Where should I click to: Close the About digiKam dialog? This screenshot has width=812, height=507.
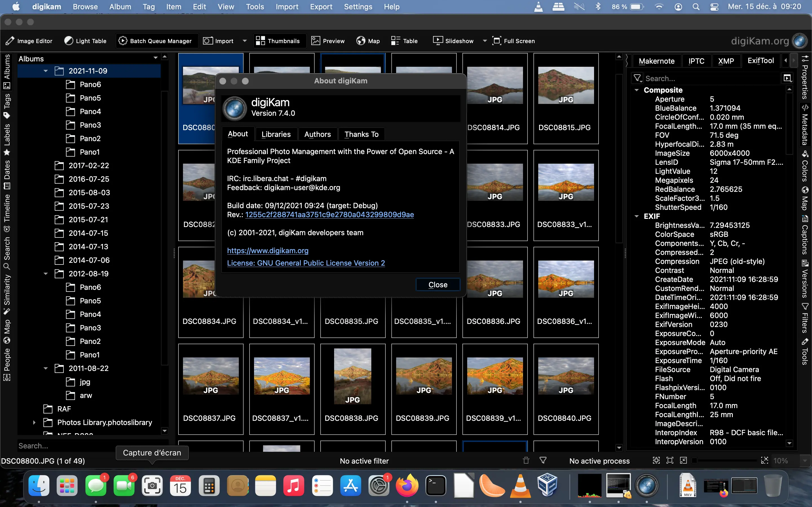[x=438, y=284]
